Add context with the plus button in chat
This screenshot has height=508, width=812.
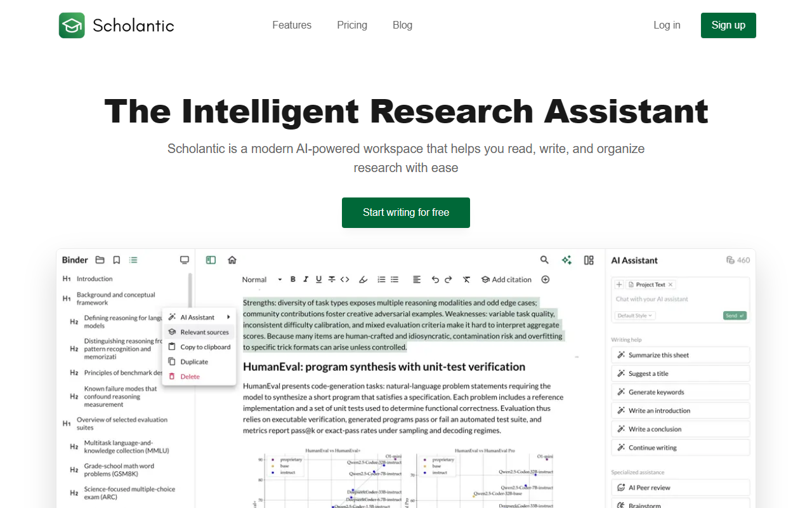(x=619, y=284)
